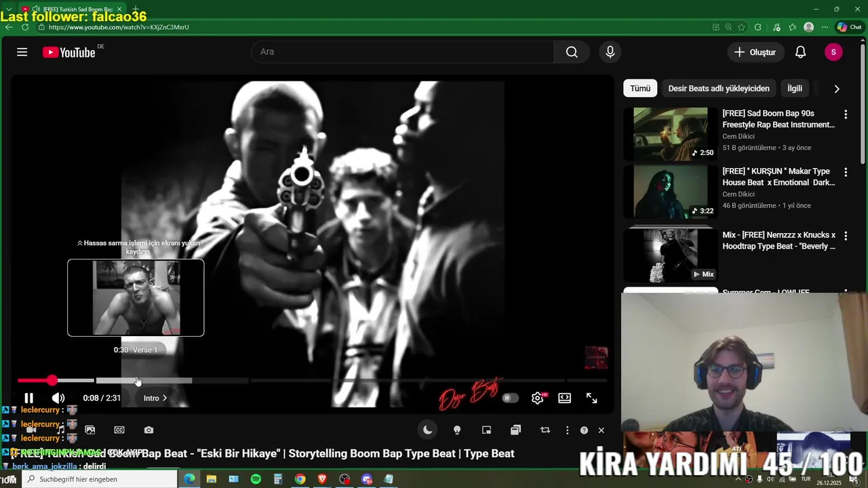
Task: Open extension bar help question mark
Action: point(584,430)
